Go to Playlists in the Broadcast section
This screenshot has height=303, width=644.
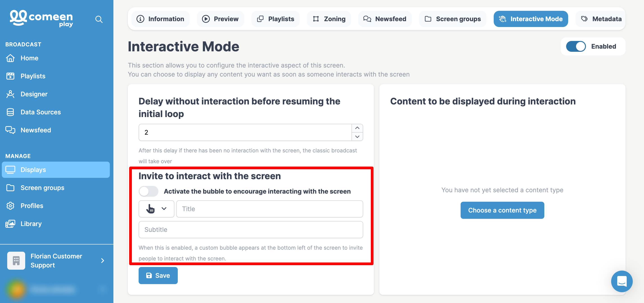click(33, 76)
